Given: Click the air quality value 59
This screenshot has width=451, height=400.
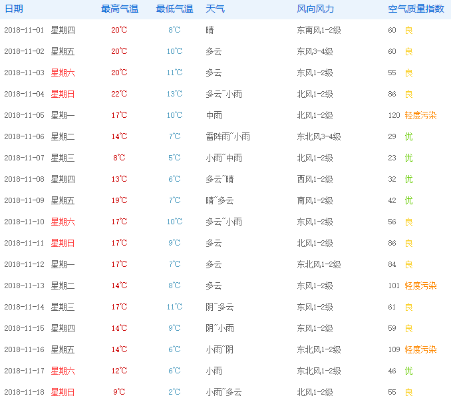Looking at the screenshot, I should 392,328.
